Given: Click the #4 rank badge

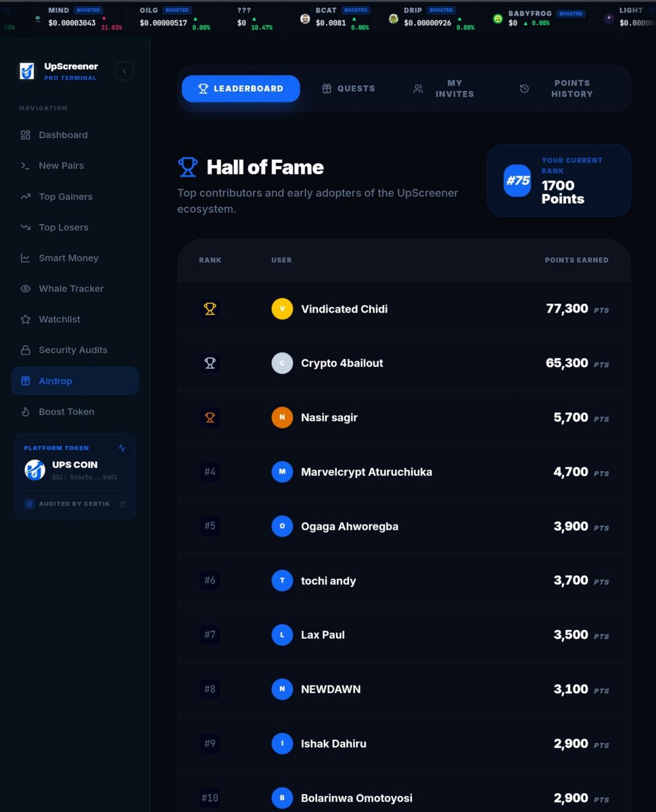Looking at the screenshot, I should click(x=210, y=472).
